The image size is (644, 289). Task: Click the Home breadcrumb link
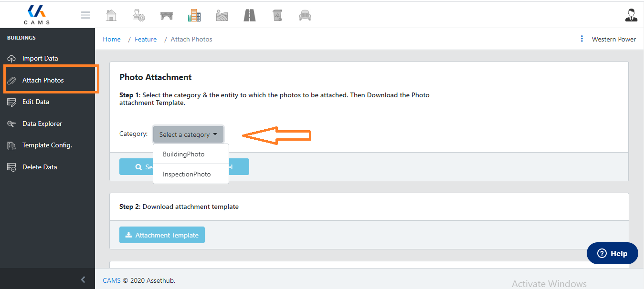pos(112,39)
